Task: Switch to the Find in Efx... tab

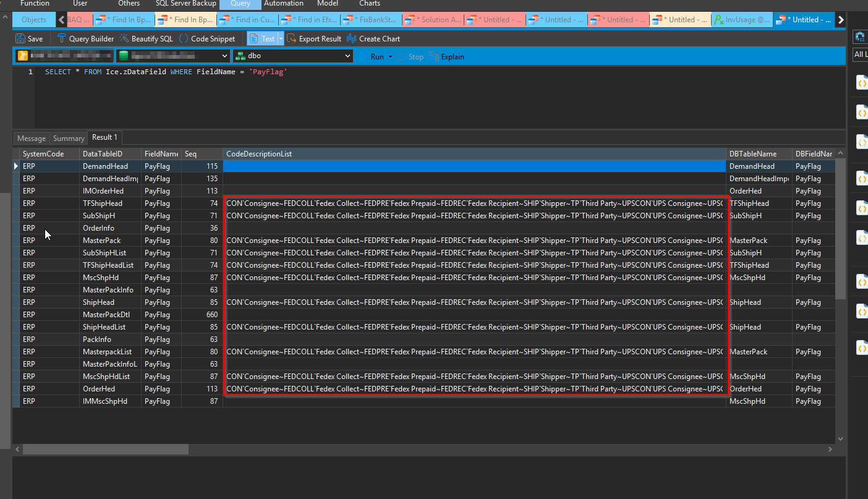Action: (309, 20)
